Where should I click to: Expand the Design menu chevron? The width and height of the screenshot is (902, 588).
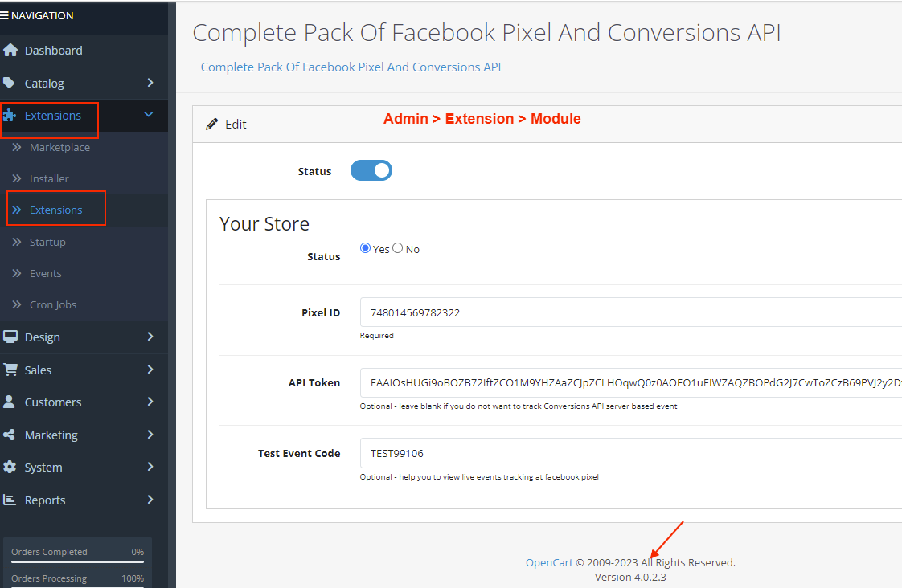pos(150,337)
